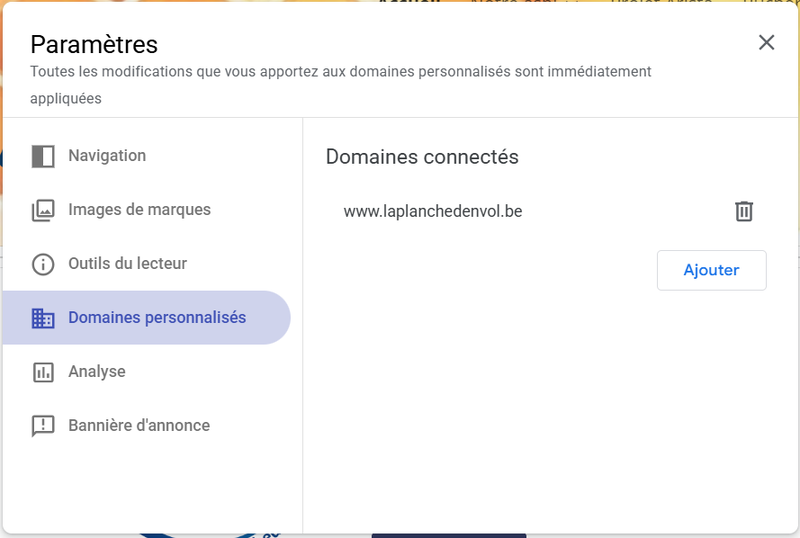Click the www.laplanchedenvol.be domain entry

point(433,211)
